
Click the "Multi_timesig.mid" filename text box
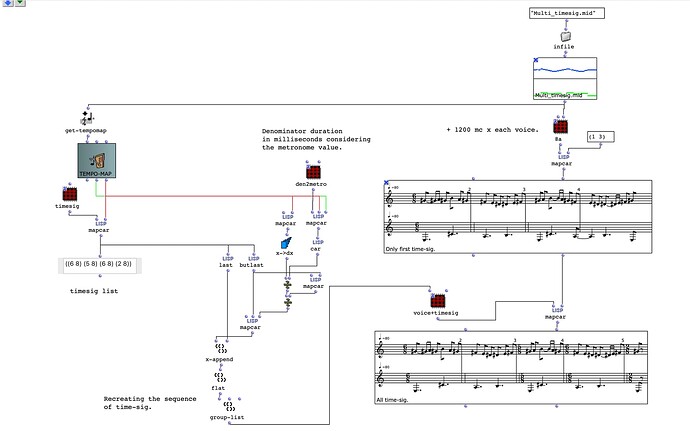coord(565,12)
